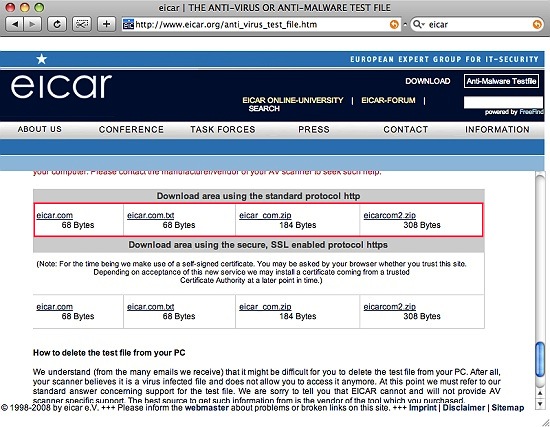550x427 pixels.
Task: Open the CONTACT menu
Action: coord(405,129)
